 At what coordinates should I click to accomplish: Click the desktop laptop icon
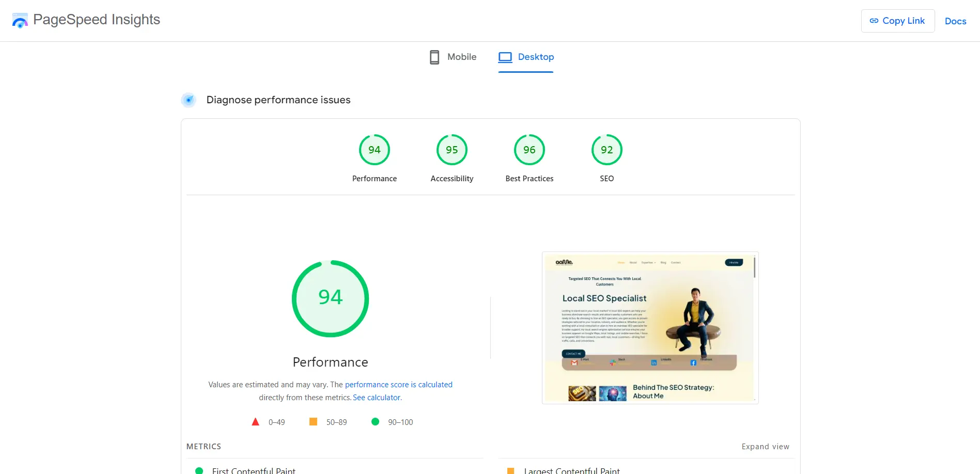pos(505,57)
